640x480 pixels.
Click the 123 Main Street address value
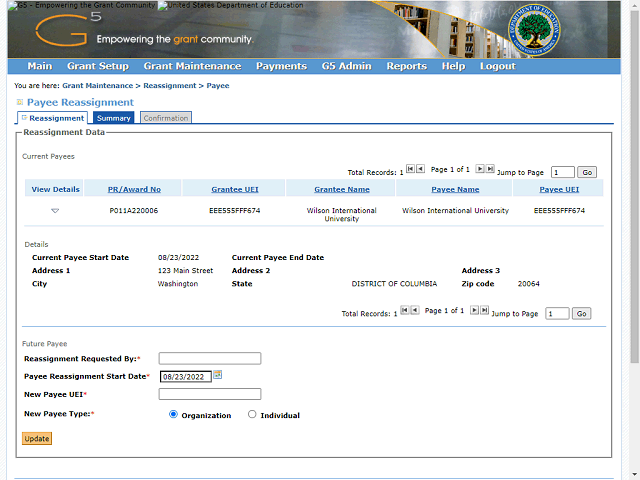tap(185, 271)
